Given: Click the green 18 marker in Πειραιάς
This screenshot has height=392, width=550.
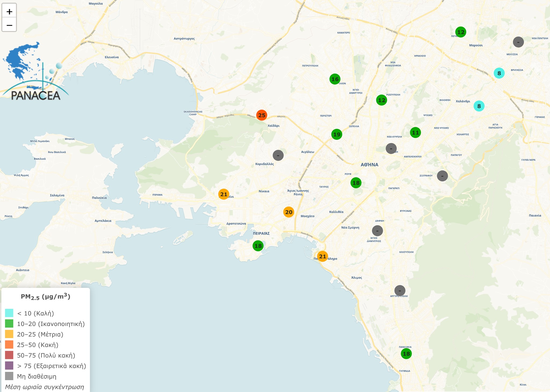Looking at the screenshot, I should (258, 246).
